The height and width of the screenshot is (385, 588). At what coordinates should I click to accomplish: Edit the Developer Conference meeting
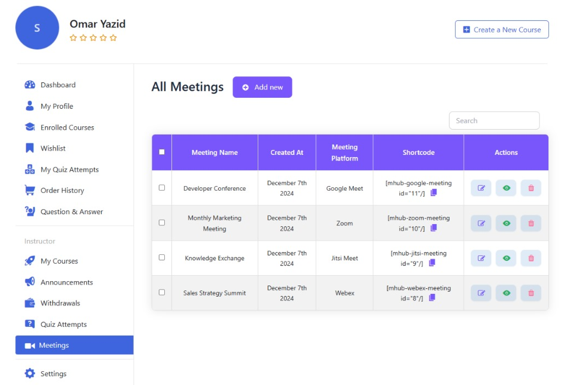[481, 188]
